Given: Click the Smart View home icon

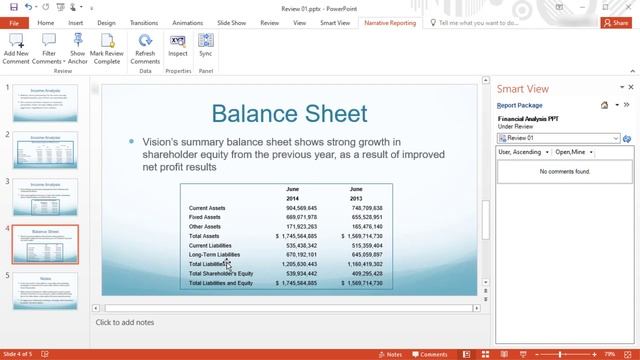Looking at the screenshot, I should (x=604, y=105).
